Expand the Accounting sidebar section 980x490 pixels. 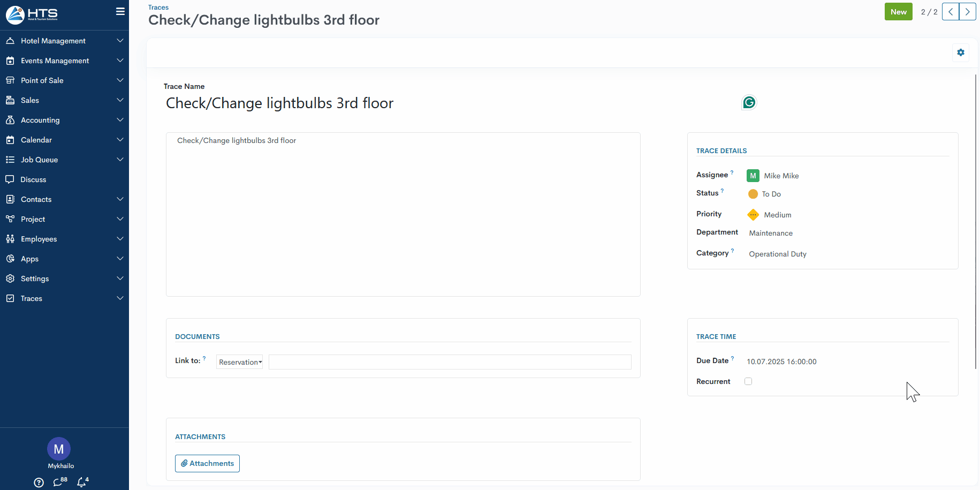[64, 120]
